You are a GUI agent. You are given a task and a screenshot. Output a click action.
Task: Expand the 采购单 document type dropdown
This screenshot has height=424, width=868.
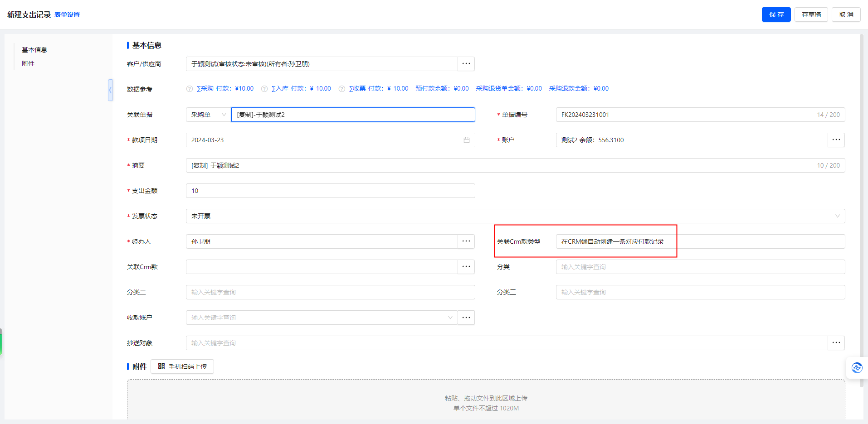pos(208,115)
